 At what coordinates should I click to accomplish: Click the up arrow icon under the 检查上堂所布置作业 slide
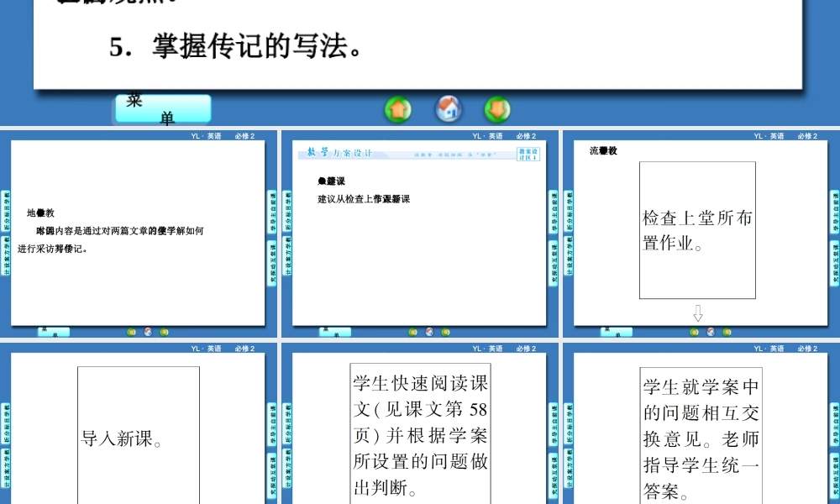click(x=694, y=332)
